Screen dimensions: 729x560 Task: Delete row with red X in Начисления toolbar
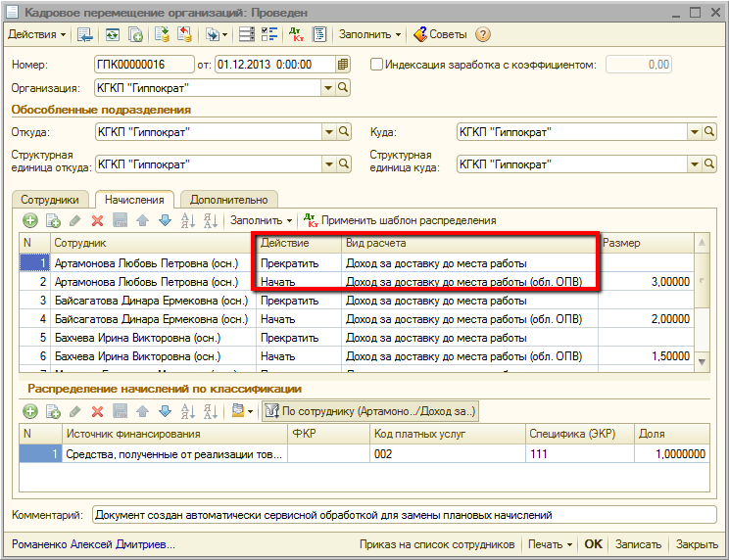(97, 221)
